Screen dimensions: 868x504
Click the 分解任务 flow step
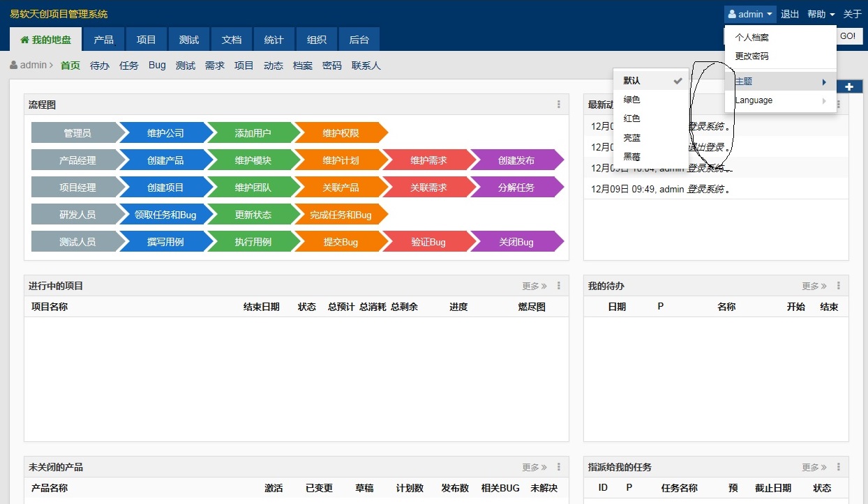coord(516,187)
